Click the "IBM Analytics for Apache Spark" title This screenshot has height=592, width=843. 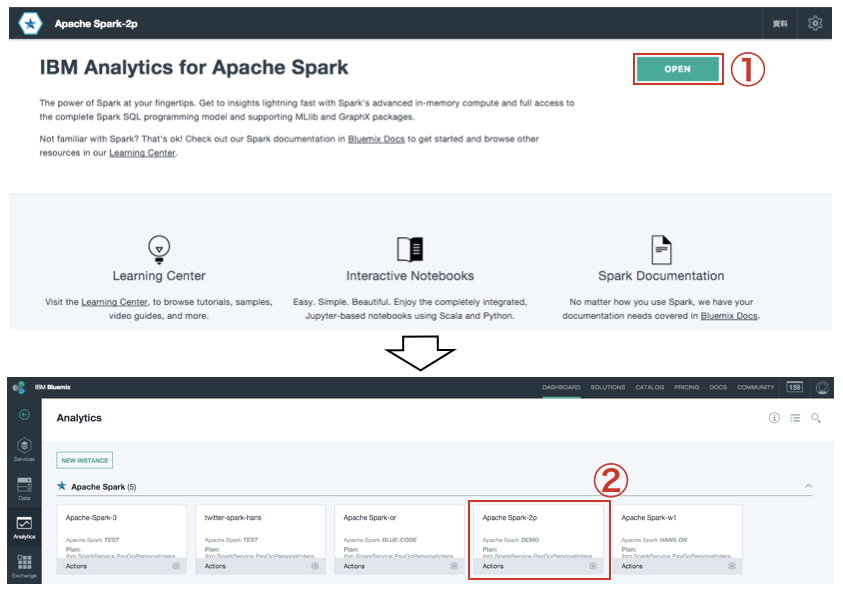point(194,68)
